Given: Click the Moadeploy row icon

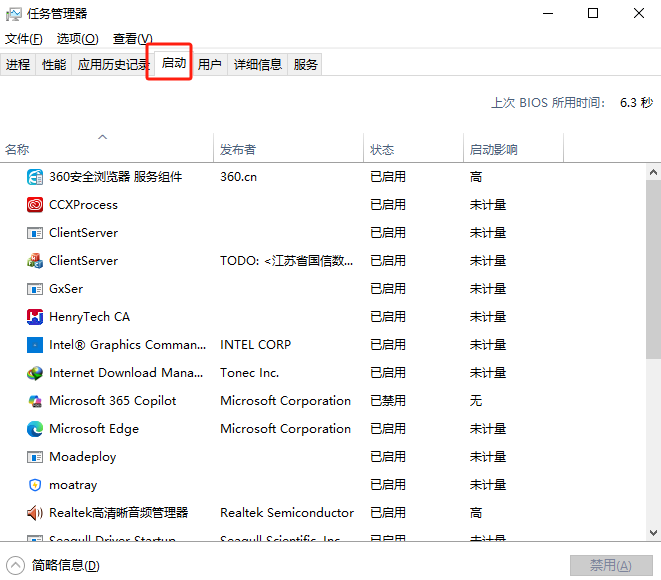Looking at the screenshot, I should coord(35,457).
